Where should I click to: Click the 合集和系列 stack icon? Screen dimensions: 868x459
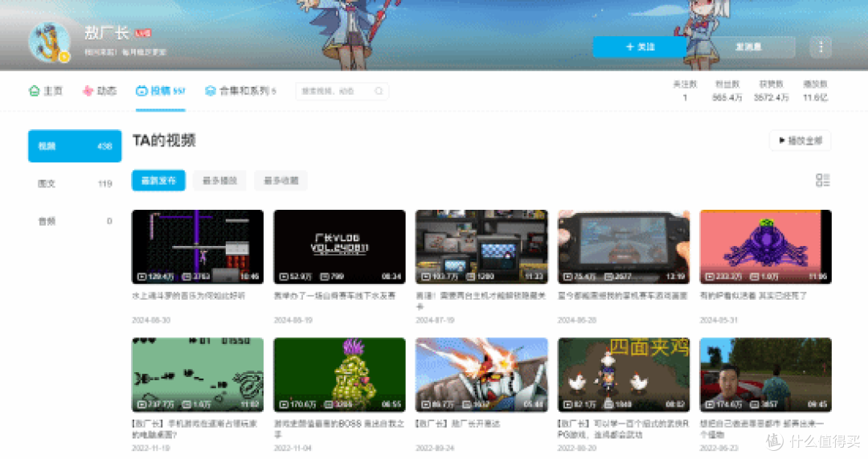click(x=210, y=91)
